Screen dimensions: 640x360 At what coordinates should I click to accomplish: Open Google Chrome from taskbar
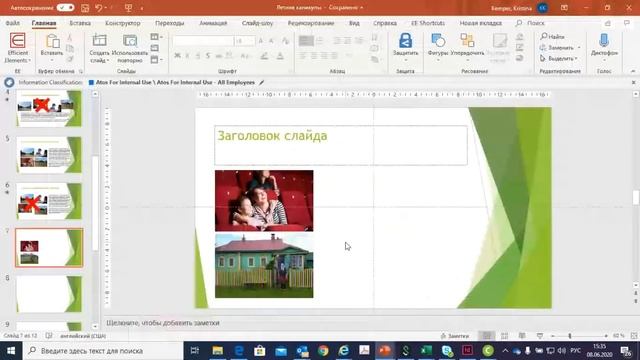pyautogui.click(x=323, y=351)
